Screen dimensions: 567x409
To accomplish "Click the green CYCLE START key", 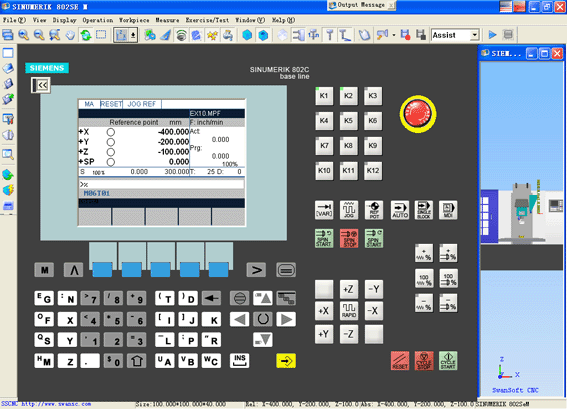I will pyautogui.click(x=448, y=361).
